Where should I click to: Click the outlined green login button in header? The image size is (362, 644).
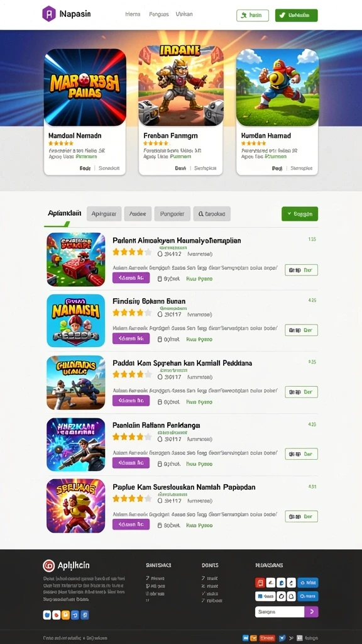pos(253,15)
